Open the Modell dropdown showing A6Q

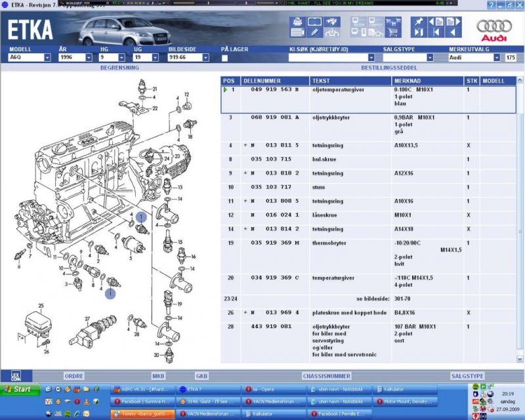coord(47,58)
